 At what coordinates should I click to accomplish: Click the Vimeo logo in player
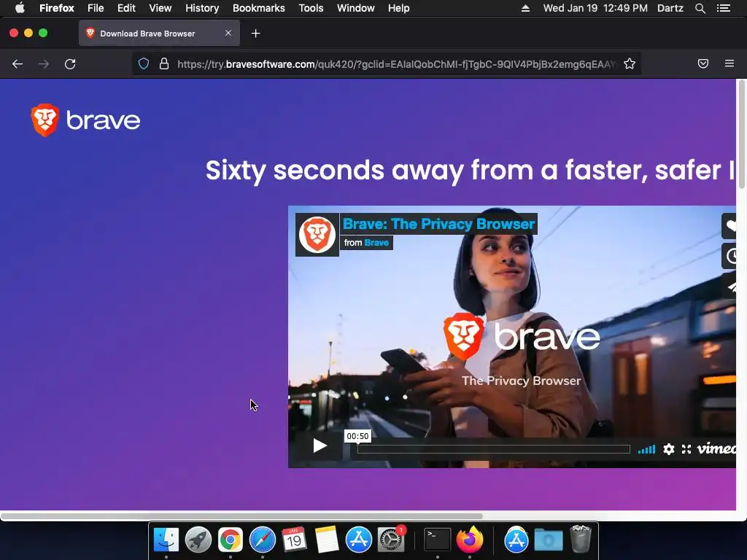[716, 448]
